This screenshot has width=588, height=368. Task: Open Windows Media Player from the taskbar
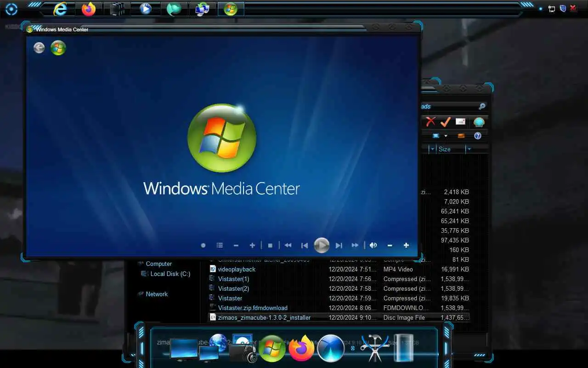146,9
